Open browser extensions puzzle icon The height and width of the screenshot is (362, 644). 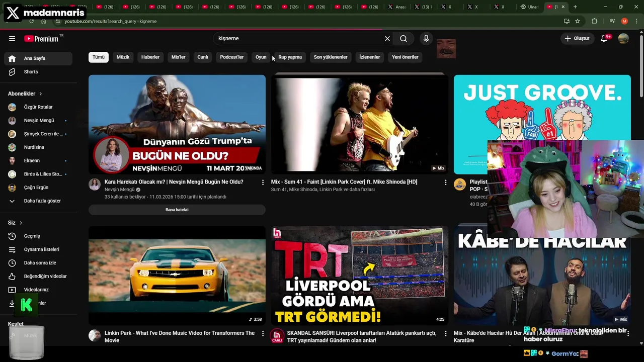[x=595, y=21]
